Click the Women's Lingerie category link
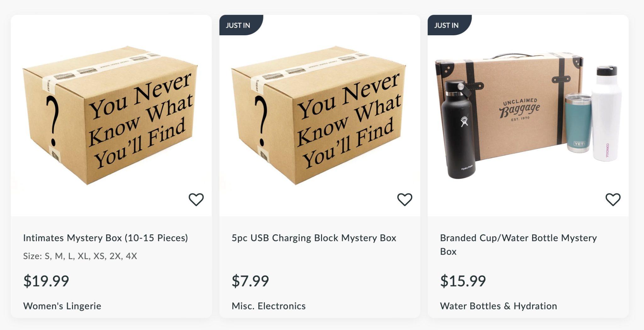The image size is (644, 330). tap(62, 306)
